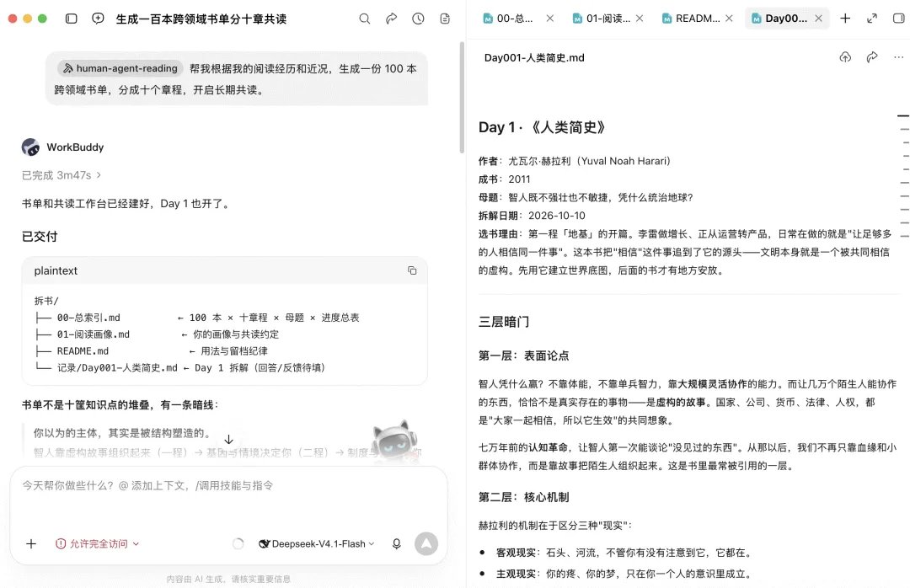The image size is (910, 588).
Task: Close the READM... tab
Action: pyautogui.click(x=729, y=19)
